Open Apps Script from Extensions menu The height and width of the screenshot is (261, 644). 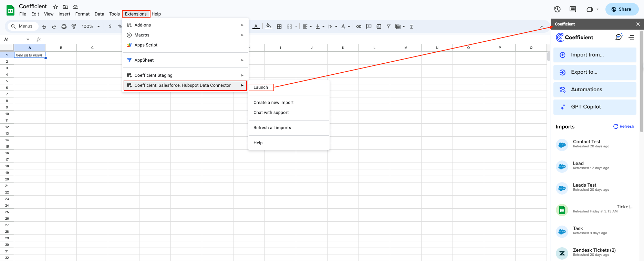pyautogui.click(x=185, y=45)
